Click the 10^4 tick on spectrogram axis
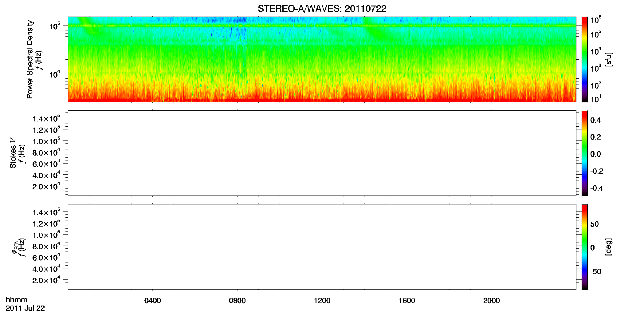The image size is (644, 332). [x=55, y=74]
